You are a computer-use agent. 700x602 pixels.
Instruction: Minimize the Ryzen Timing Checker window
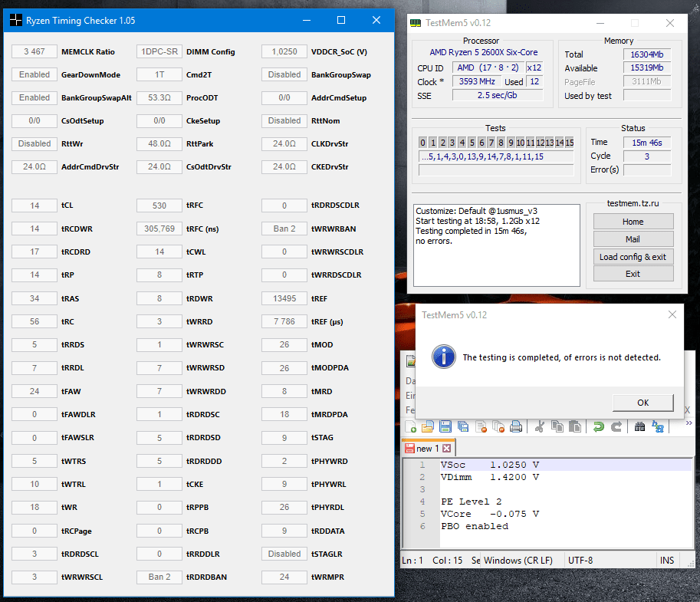(306, 20)
